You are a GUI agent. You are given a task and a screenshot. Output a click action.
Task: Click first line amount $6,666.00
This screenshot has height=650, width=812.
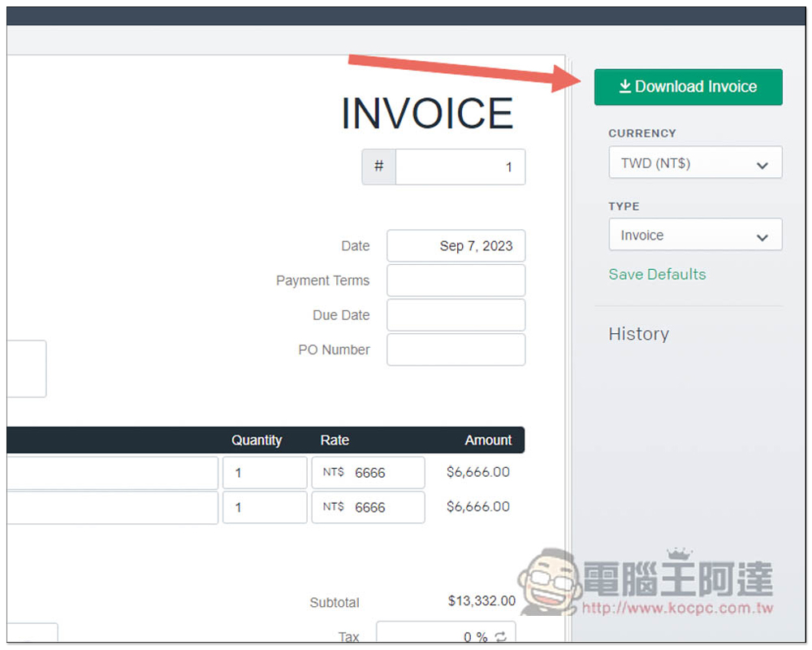click(x=478, y=472)
